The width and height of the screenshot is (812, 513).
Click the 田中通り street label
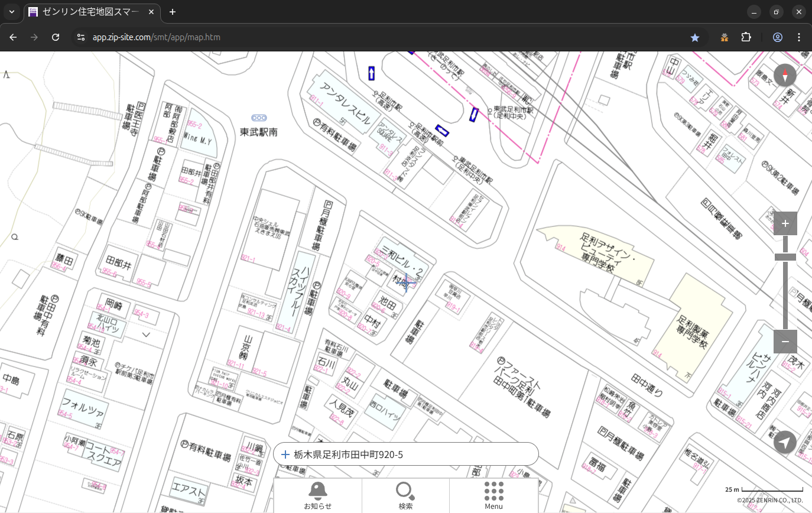pyautogui.click(x=647, y=385)
